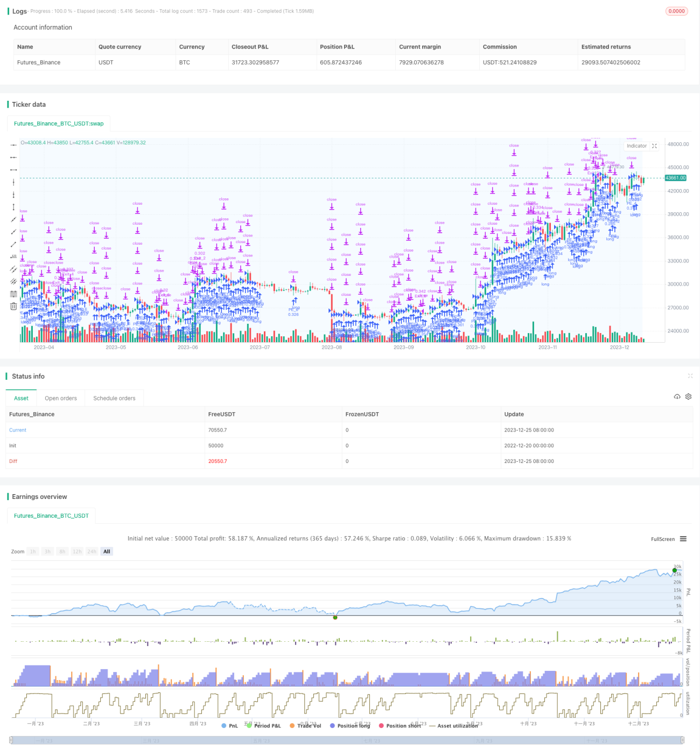
Task: Click the cloud download icon in Status info
Action: click(677, 397)
